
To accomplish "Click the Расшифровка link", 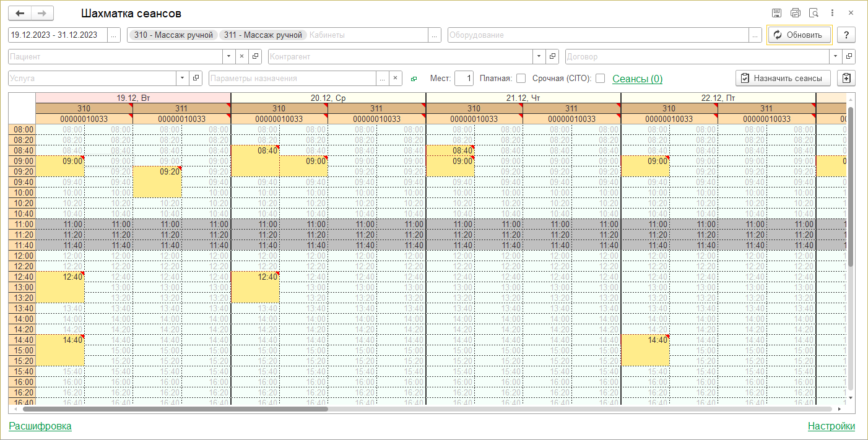I will 40,426.
